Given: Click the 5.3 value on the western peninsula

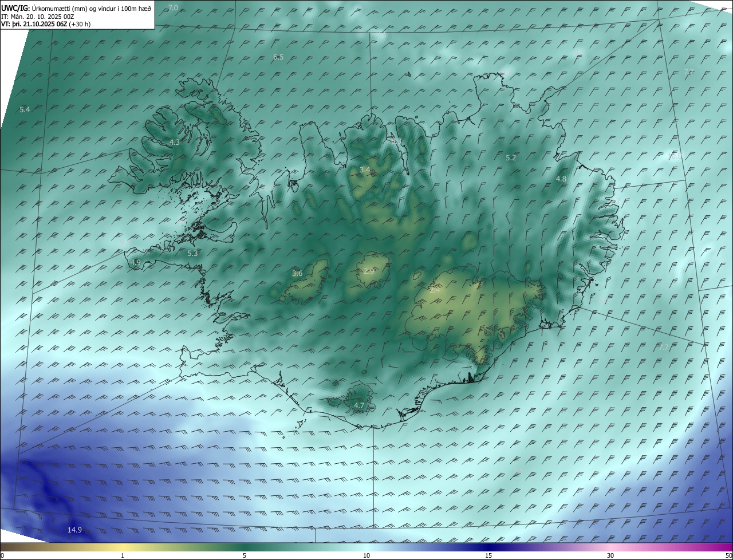Looking at the screenshot, I should [192, 253].
